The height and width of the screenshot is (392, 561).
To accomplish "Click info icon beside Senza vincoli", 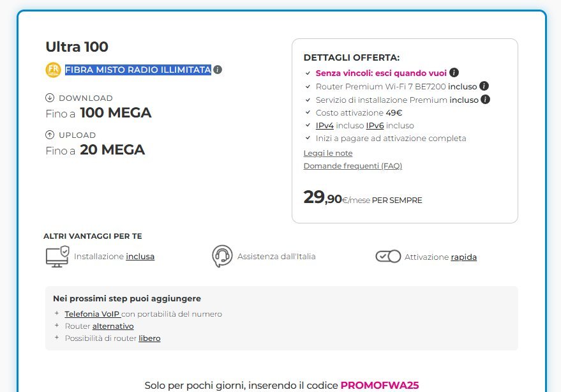I will coord(454,73).
